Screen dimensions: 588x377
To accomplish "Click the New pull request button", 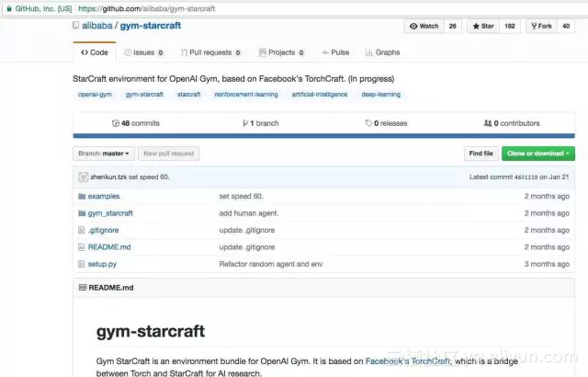I will click(x=169, y=154).
